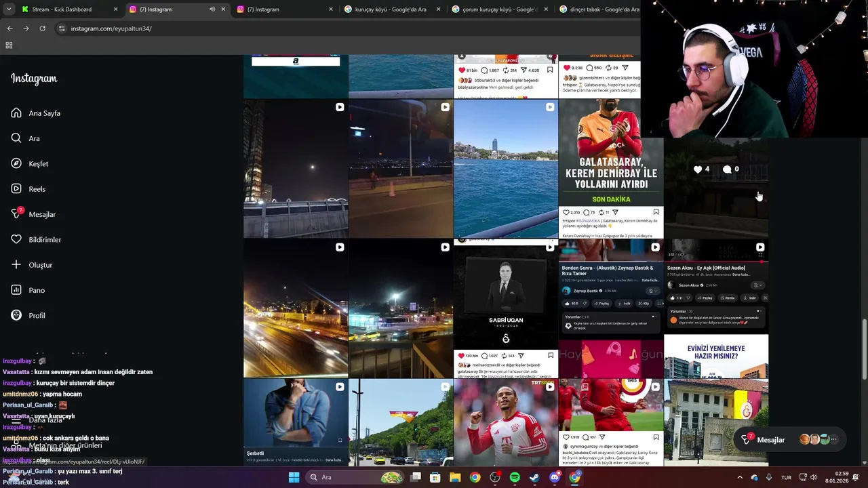The height and width of the screenshot is (488, 868).
Task: Open clock showing 02:59 in the taskbar
Action: pyautogui.click(x=835, y=477)
